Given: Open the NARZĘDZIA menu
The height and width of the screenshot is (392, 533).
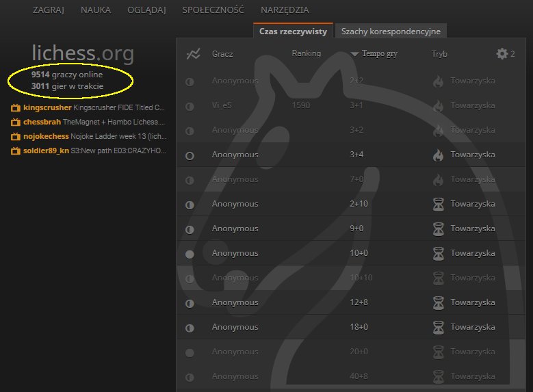Looking at the screenshot, I should click(285, 10).
